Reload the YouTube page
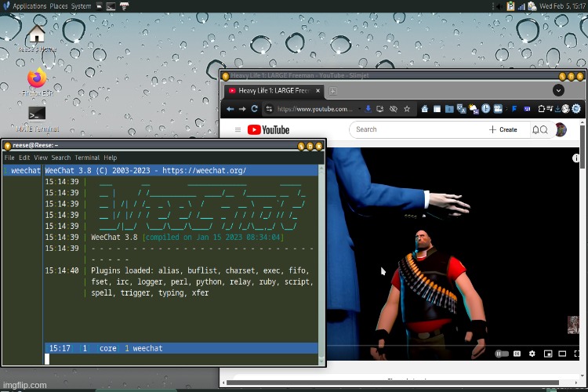 (x=254, y=109)
